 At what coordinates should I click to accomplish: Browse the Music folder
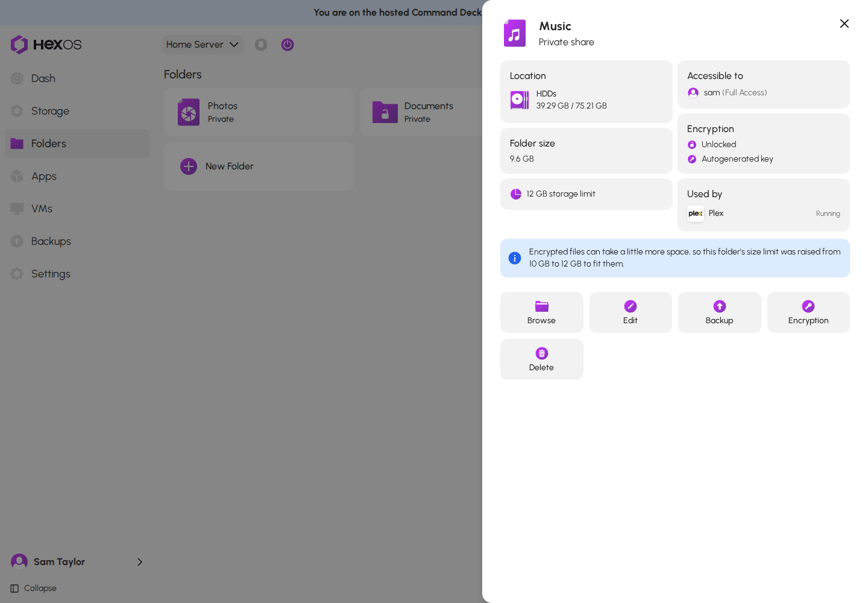[x=542, y=312]
